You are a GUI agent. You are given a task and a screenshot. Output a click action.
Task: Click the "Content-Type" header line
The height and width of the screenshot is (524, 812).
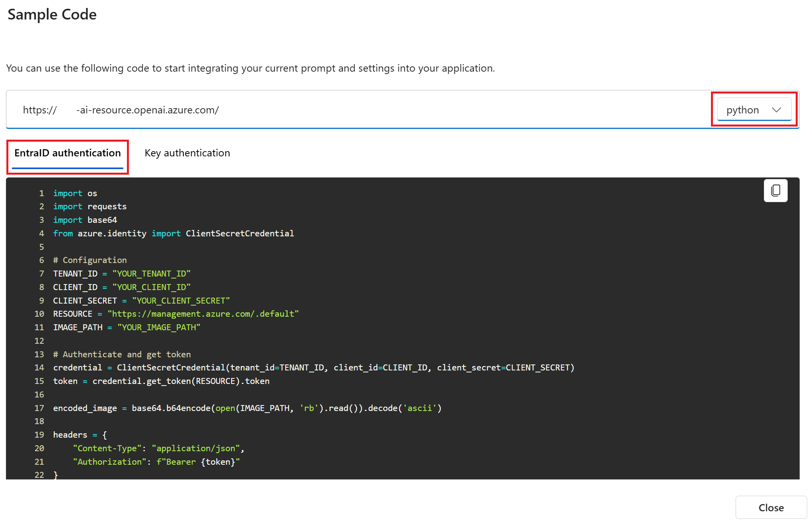click(x=159, y=448)
